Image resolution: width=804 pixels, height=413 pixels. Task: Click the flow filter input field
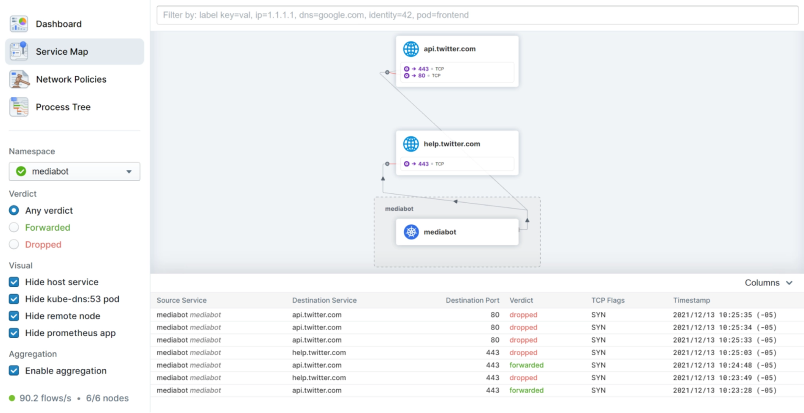pos(477,15)
